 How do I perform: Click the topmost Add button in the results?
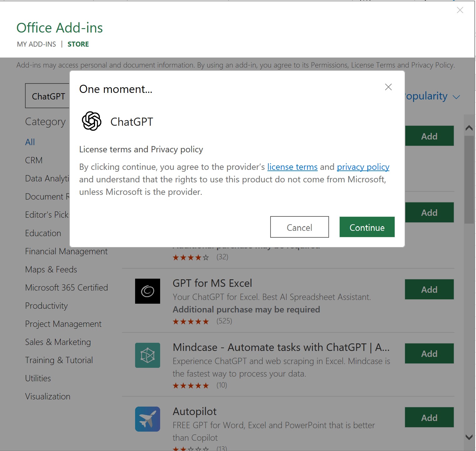(x=429, y=136)
